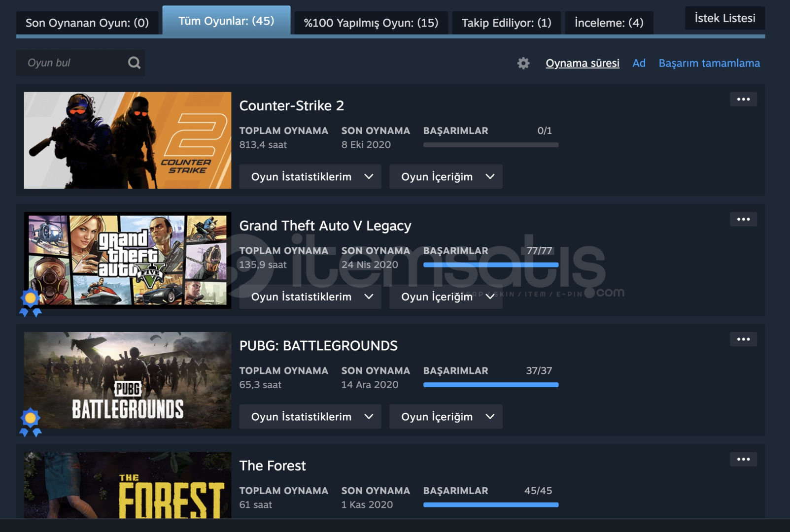Expand PUBG Oyun İçeriğim dropdown
790x532 pixels.
(446, 416)
